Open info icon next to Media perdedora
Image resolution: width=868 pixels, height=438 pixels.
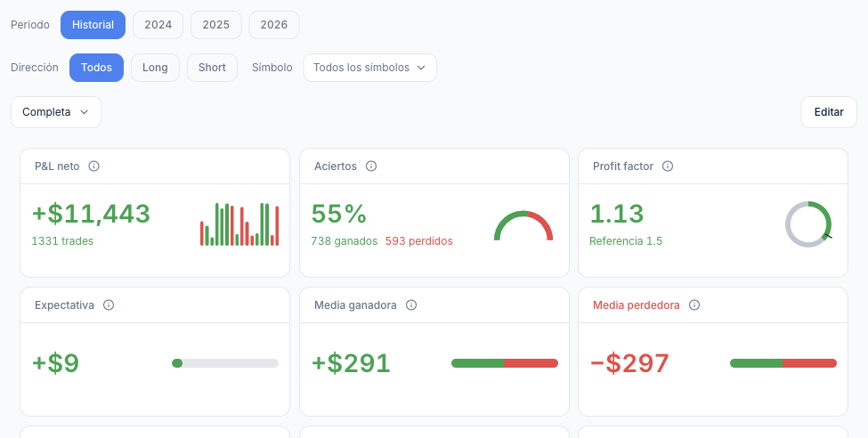point(694,305)
